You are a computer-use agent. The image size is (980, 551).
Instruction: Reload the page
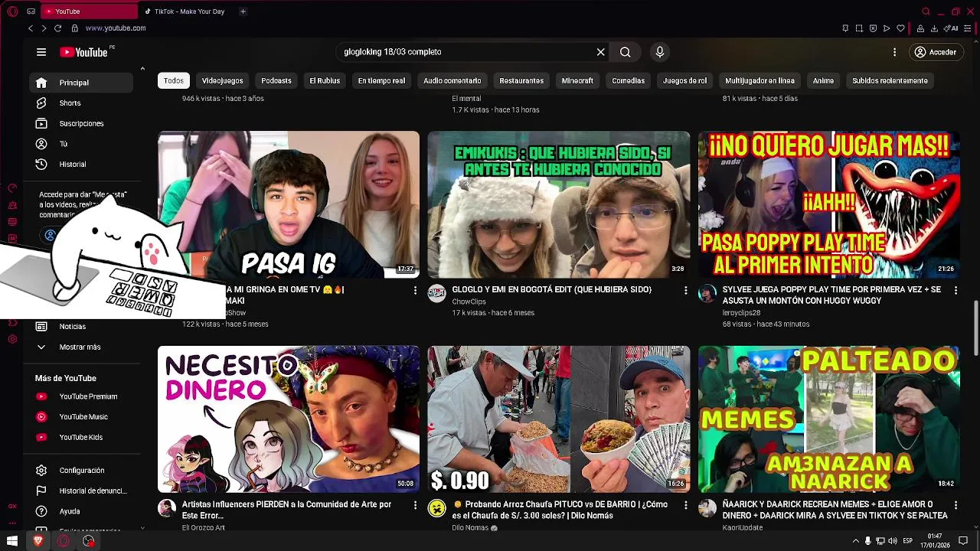57,28
